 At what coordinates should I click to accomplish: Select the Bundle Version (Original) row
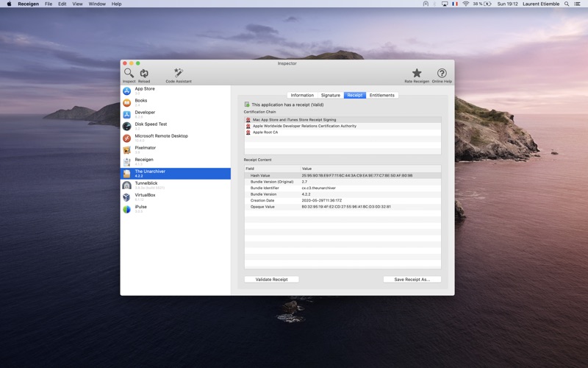point(343,182)
